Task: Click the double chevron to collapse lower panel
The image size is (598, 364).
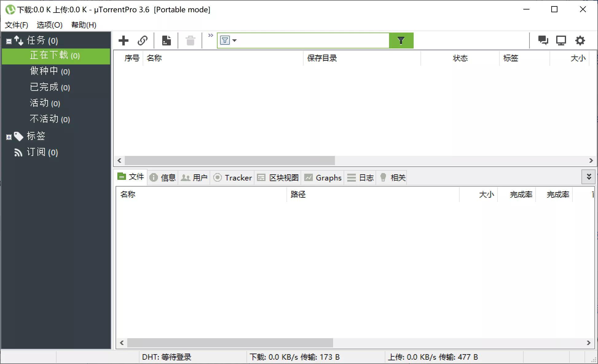Action: click(x=589, y=177)
